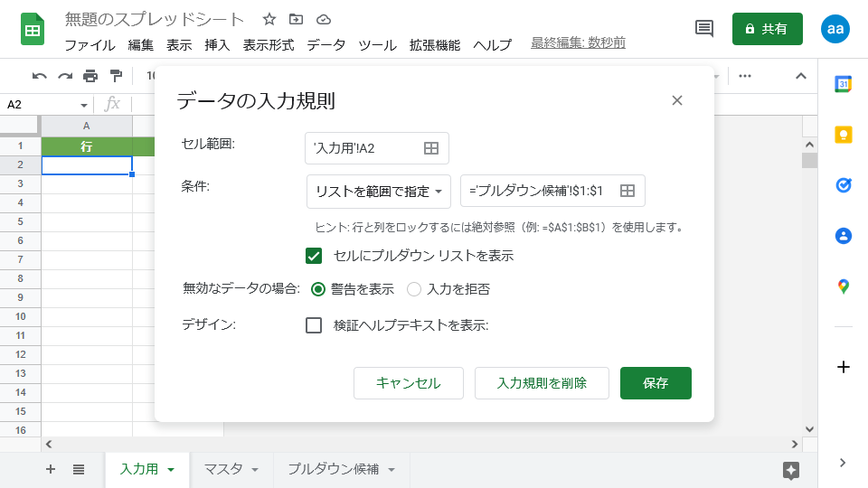Select the 入力用 sheet tab
The image size is (868, 488).
point(139,469)
